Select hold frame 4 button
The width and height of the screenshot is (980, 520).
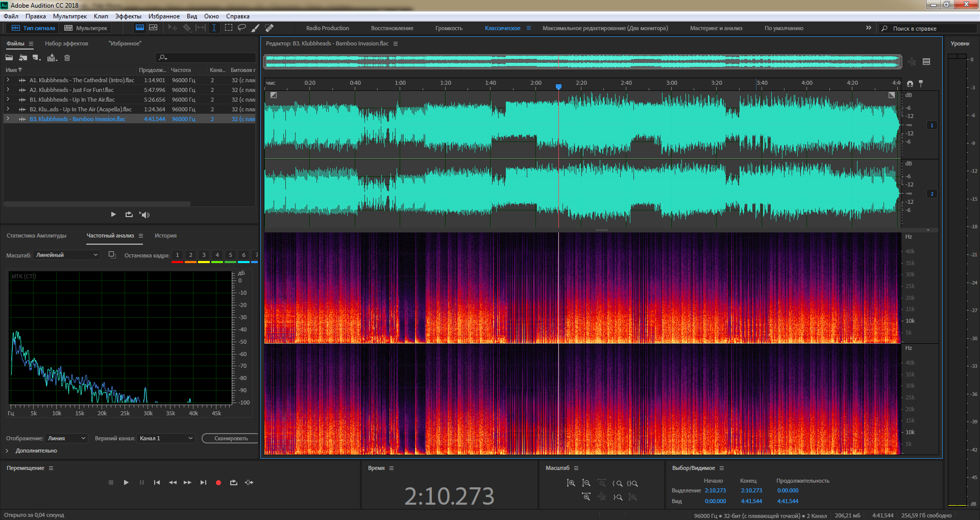(x=217, y=255)
